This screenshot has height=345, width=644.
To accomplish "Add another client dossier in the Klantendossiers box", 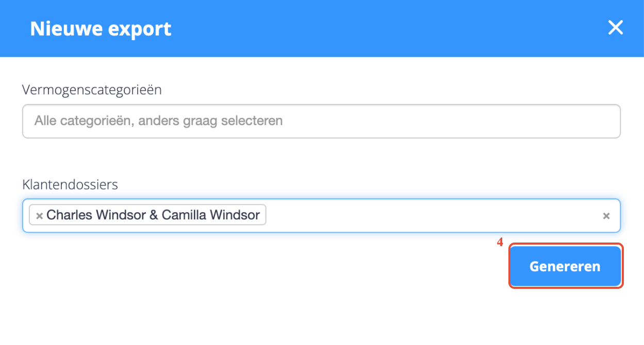I will (x=433, y=216).
